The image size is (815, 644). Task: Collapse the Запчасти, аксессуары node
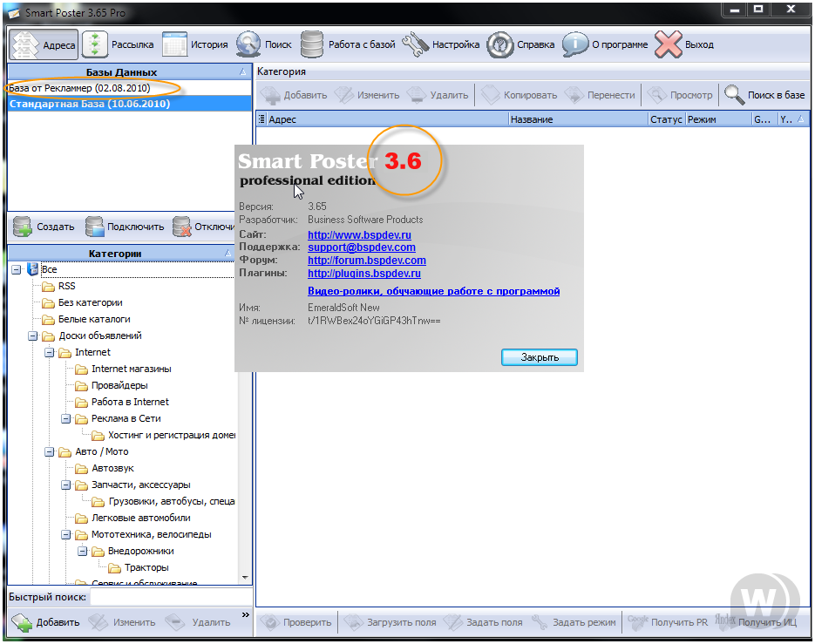pos(66,485)
